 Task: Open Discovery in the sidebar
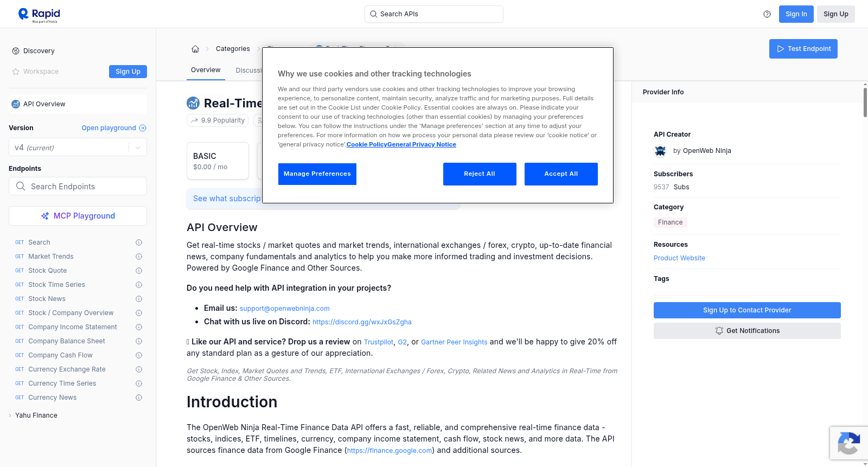point(39,51)
